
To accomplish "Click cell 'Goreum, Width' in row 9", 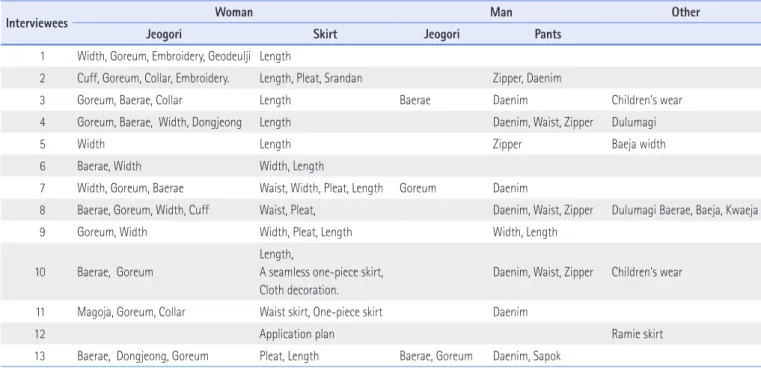I will pos(112,232).
